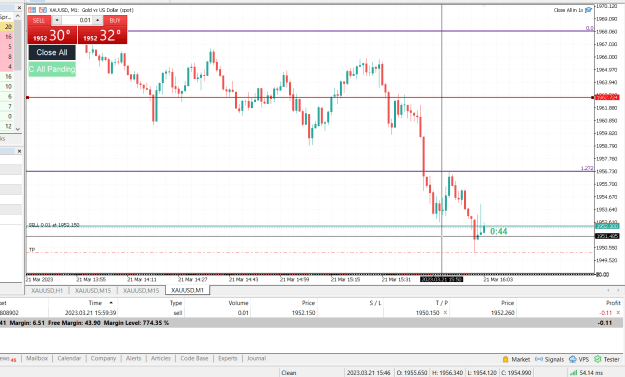Open the VPS cloud icon

click(x=573, y=359)
